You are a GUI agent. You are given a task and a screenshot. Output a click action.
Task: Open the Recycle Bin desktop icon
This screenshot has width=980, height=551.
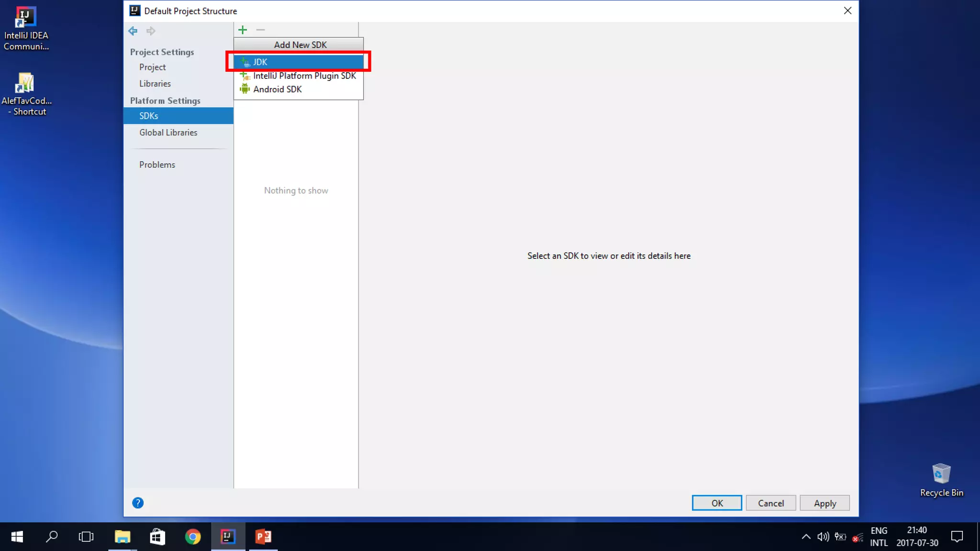click(x=941, y=480)
